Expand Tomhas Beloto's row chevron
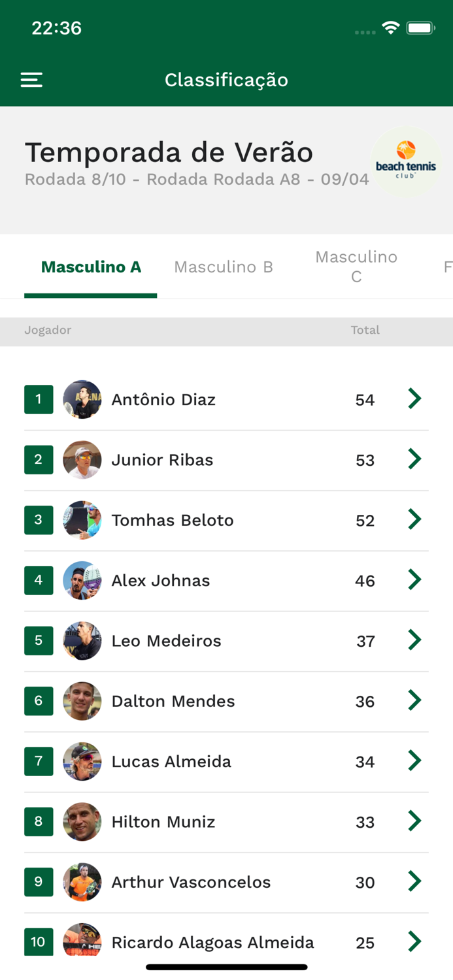 tap(414, 519)
